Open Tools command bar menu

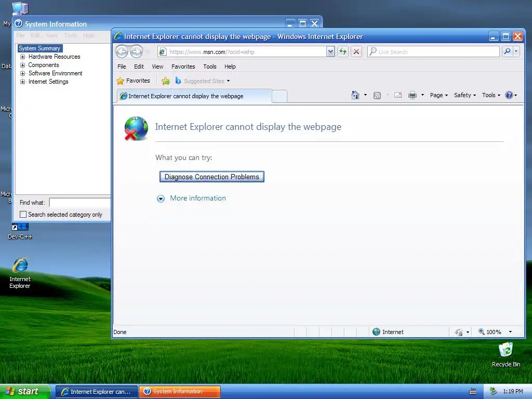(491, 96)
